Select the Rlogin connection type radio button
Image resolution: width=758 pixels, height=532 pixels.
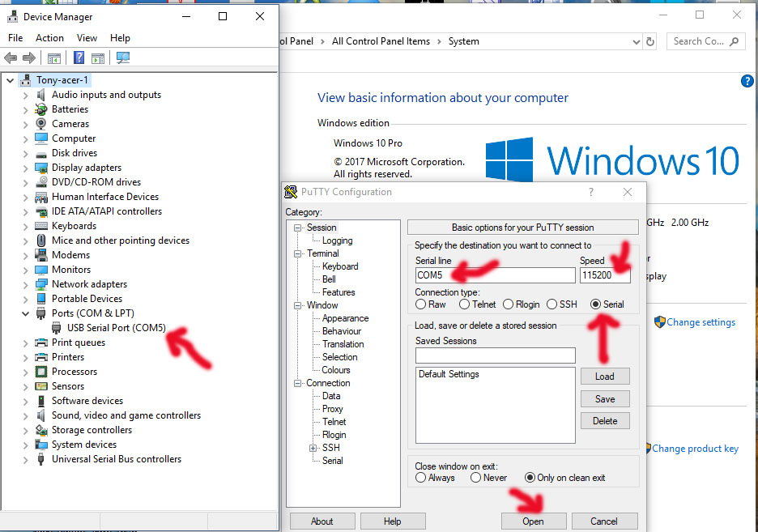508,304
